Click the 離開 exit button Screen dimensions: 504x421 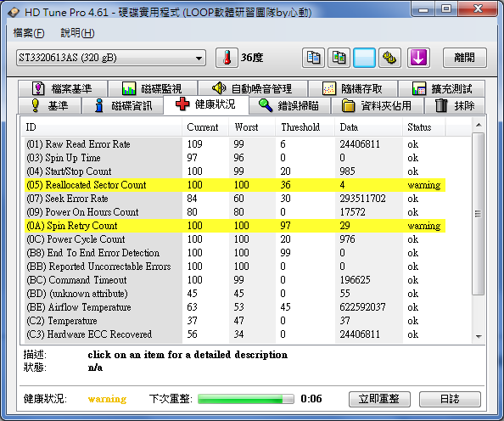pos(464,58)
